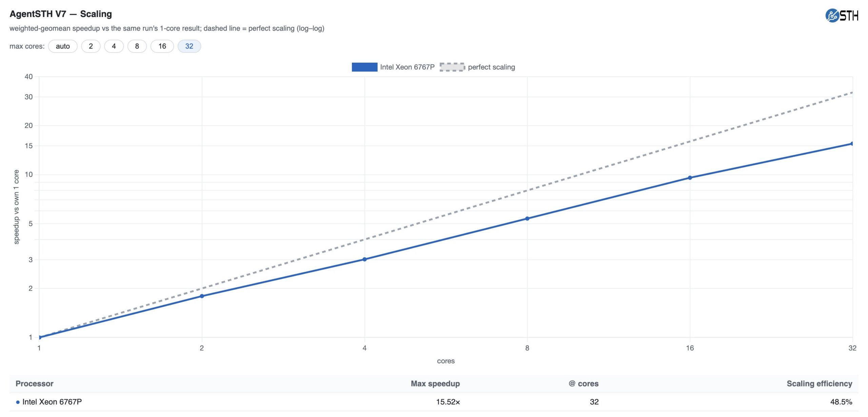Click the Intel Xeon 6767P legend label
The image size is (868, 417).
pyautogui.click(x=407, y=67)
